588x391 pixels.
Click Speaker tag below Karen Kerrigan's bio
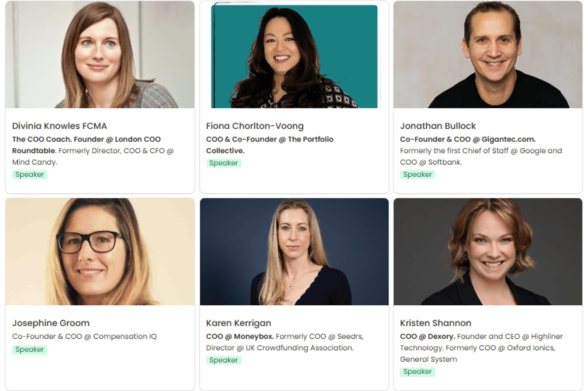(x=223, y=360)
